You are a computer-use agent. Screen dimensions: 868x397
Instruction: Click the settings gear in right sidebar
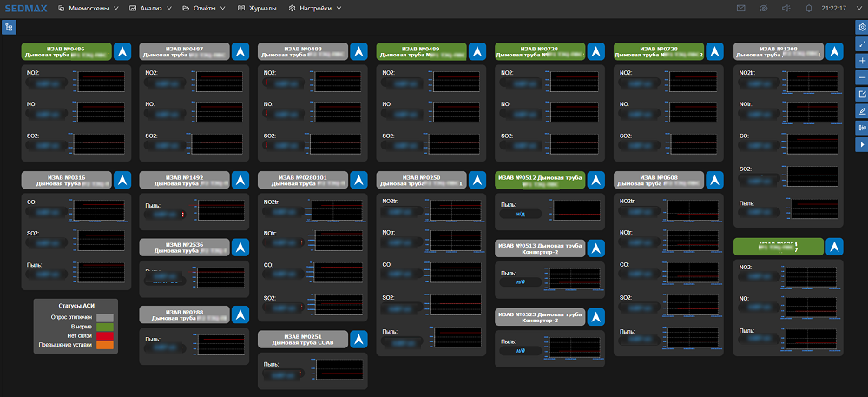tap(861, 28)
